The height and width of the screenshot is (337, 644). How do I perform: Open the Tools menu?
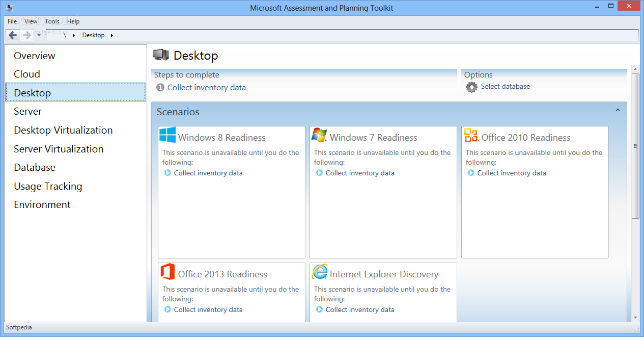pos(52,21)
